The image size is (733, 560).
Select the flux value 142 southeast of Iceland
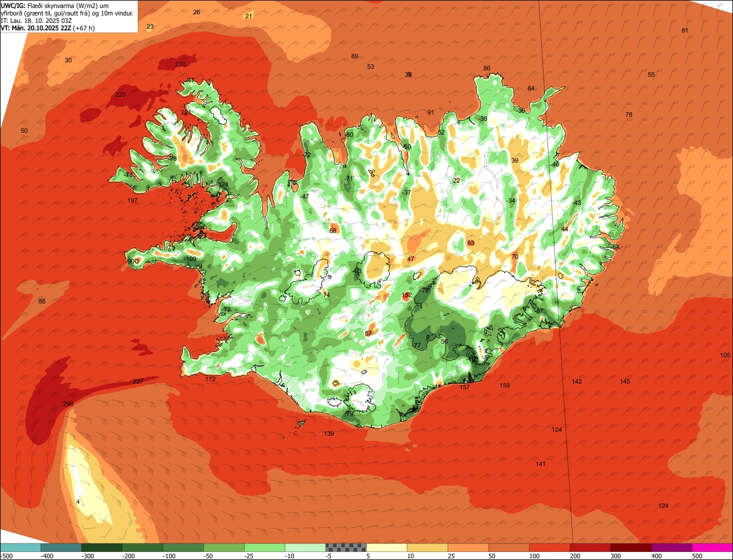coord(577,381)
